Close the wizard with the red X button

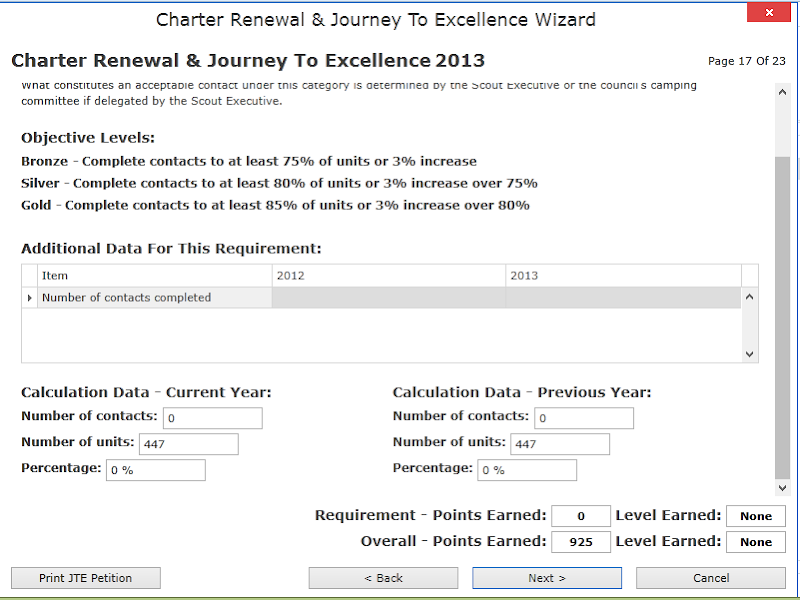coord(769,12)
